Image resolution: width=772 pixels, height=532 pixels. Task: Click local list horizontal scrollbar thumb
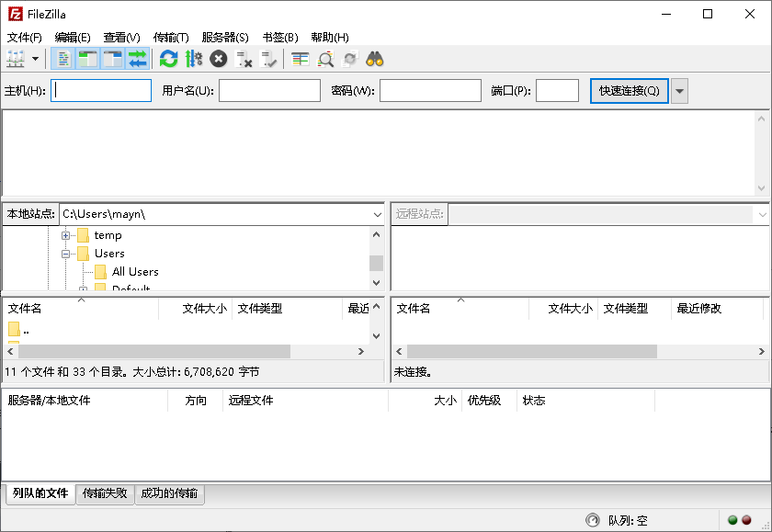click(x=154, y=351)
